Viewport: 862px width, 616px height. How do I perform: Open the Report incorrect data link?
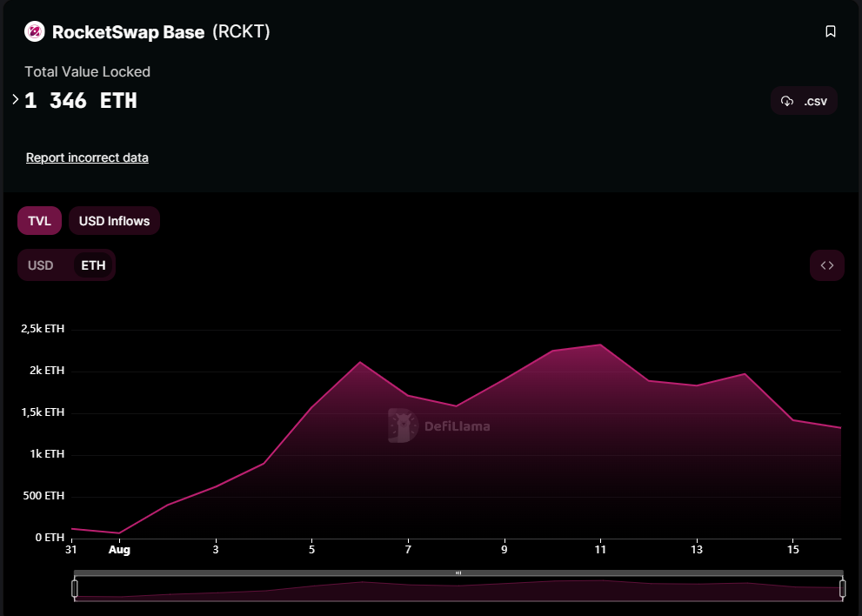click(87, 157)
